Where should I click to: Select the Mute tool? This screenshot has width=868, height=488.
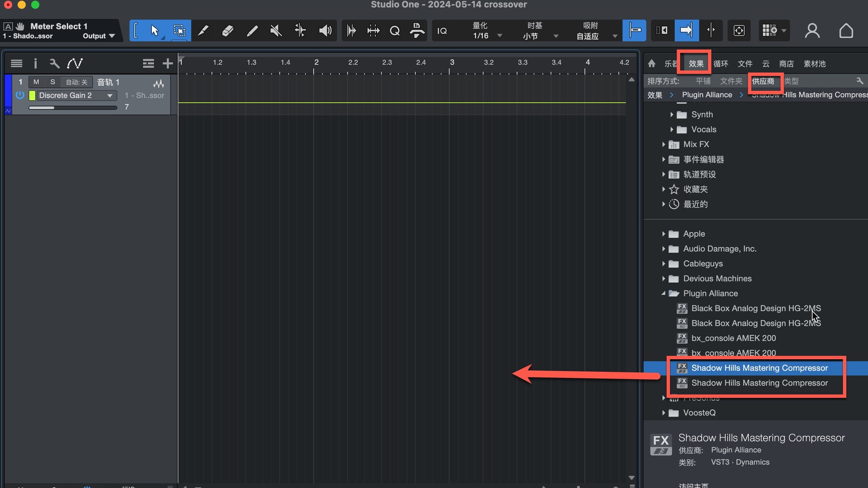[276, 31]
